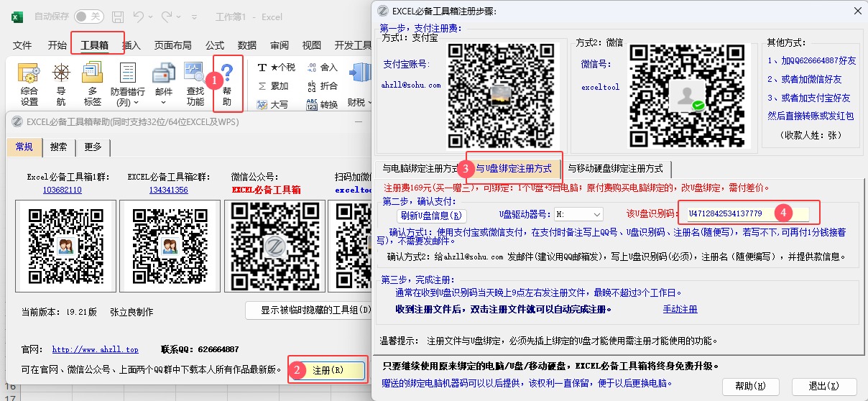This screenshot has width=868, height=401.
Task: Click the 帮助 question mark icon
Action: click(227, 73)
